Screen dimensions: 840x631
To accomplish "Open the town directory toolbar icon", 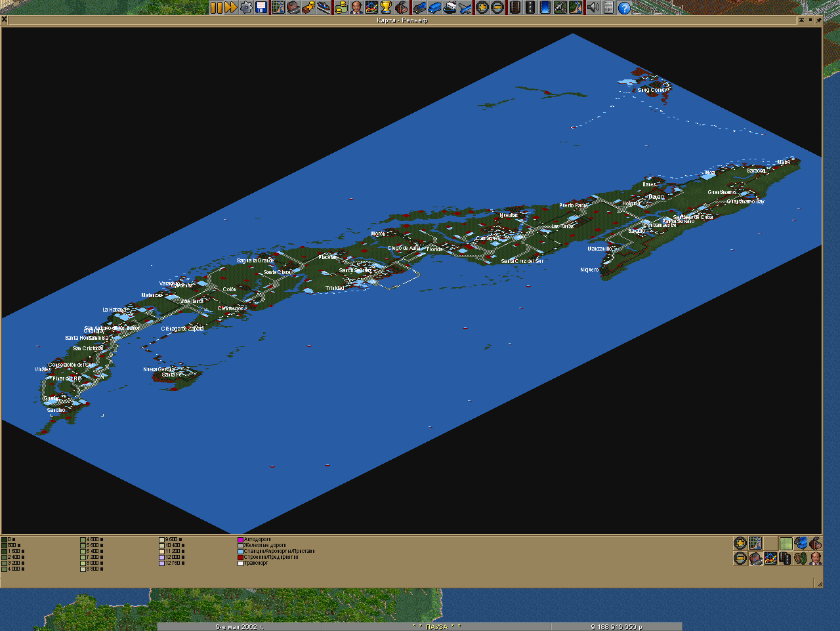I will coord(293,7).
